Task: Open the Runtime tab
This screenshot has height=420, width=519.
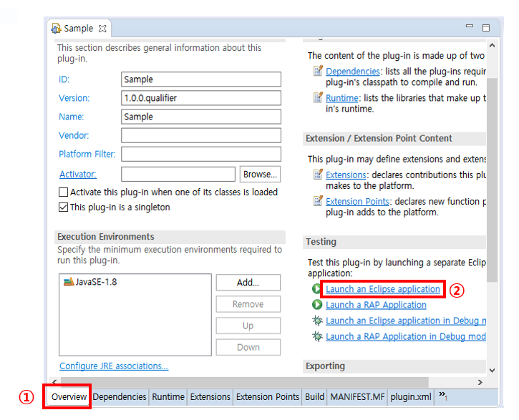Action: pyautogui.click(x=168, y=397)
